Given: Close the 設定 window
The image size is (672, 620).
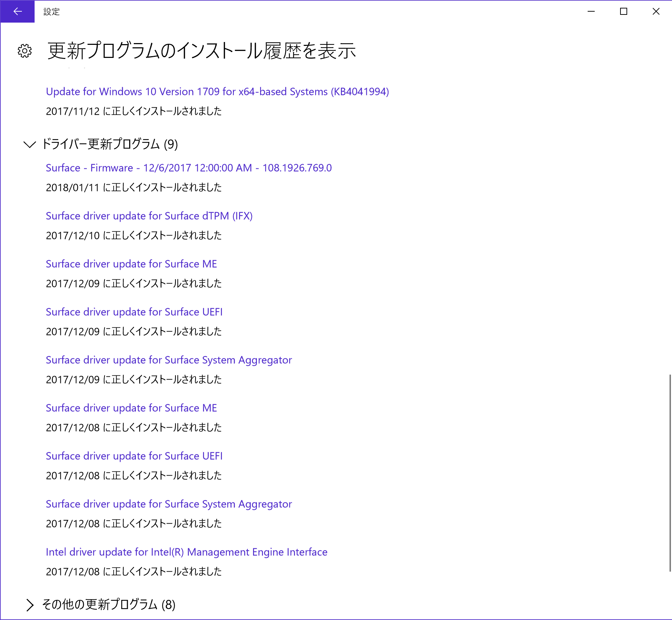Looking at the screenshot, I should point(656,12).
